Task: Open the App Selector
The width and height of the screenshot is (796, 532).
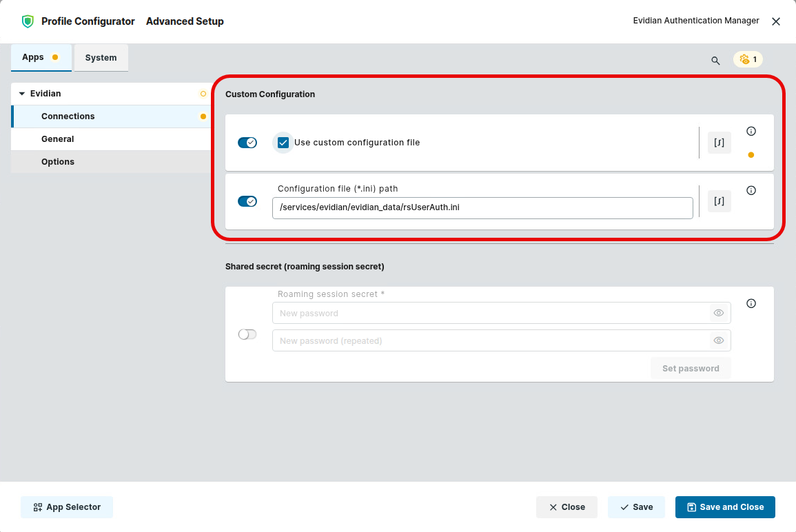Action: coord(67,507)
